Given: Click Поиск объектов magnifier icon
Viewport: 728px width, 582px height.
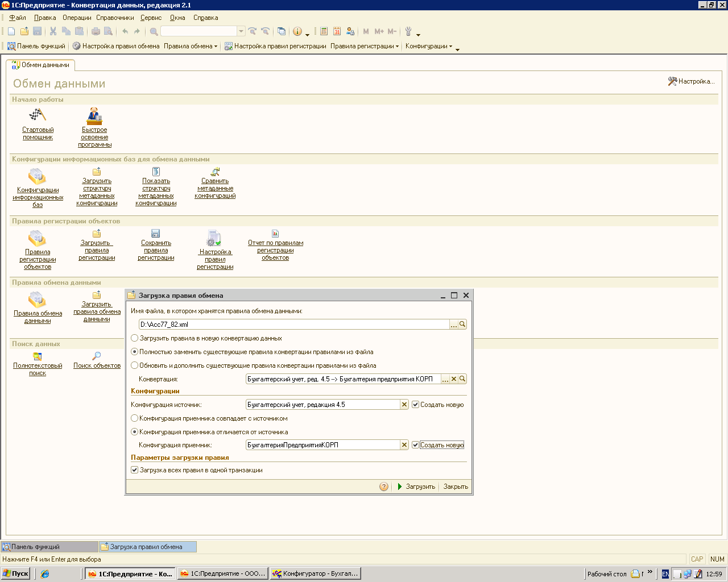Looking at the screenshot, I should click(97, 356).
